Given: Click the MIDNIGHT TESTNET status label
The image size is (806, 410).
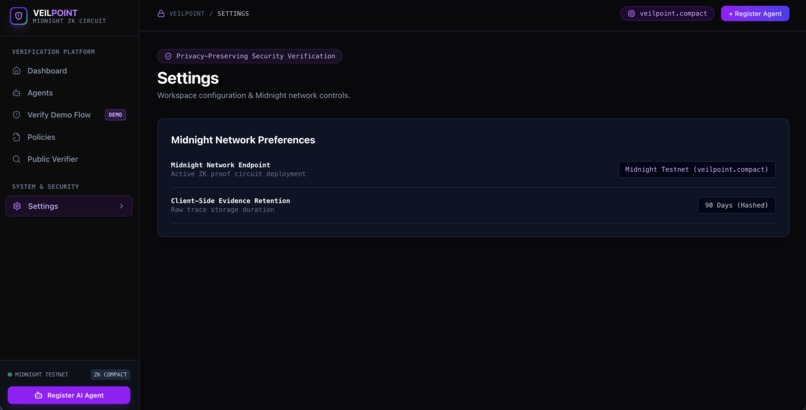Looking at the screenshot, I should 42,375.
